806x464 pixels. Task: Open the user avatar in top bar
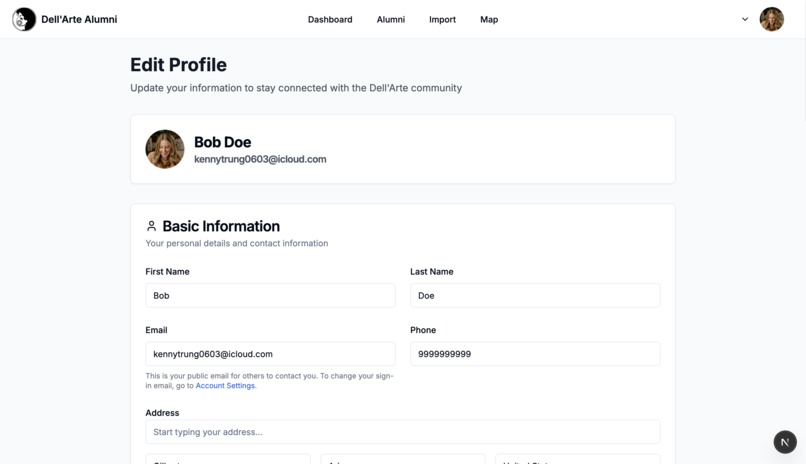(772, 20)
